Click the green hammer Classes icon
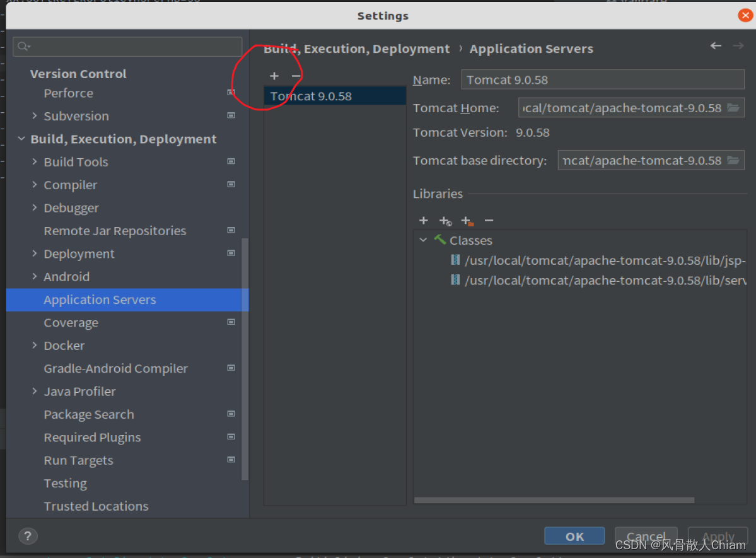 pyautogui.click(x=439, y=239)
